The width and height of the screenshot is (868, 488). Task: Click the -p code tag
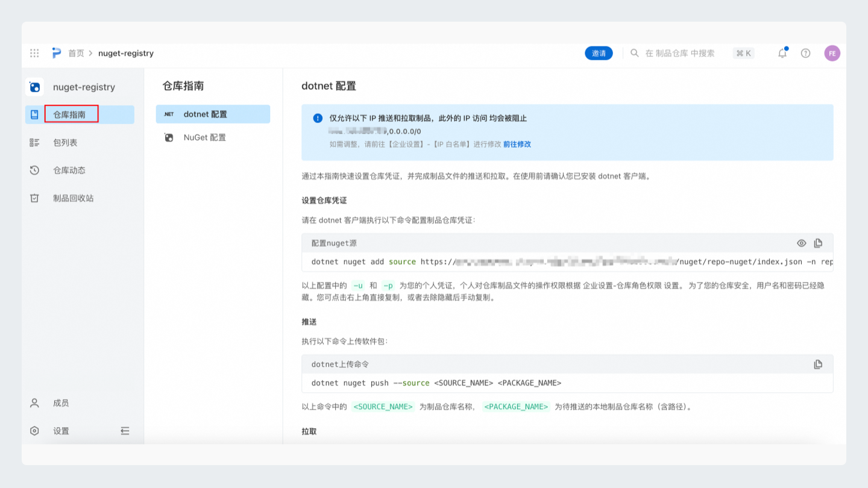pos(388,286)
